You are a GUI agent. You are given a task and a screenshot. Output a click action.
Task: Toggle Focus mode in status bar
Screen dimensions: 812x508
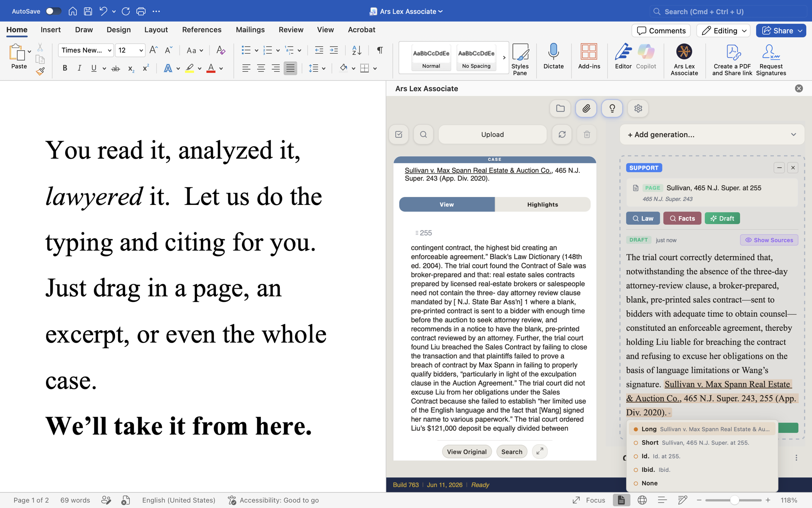(589, 500)
